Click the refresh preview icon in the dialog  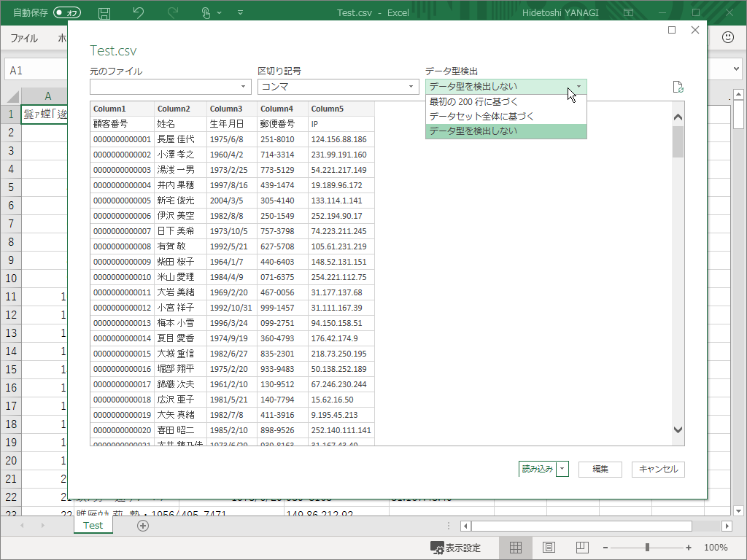(678, 86)
